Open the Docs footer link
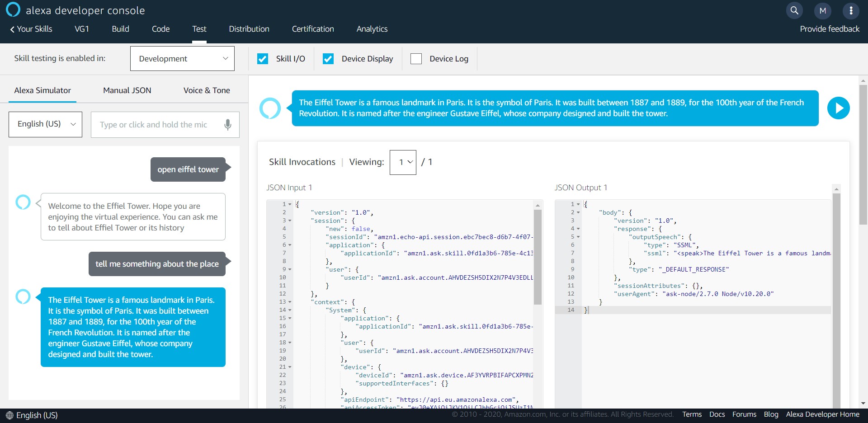Image resolution: width=868 pixels, height=423 pixels. pos(717,414)
